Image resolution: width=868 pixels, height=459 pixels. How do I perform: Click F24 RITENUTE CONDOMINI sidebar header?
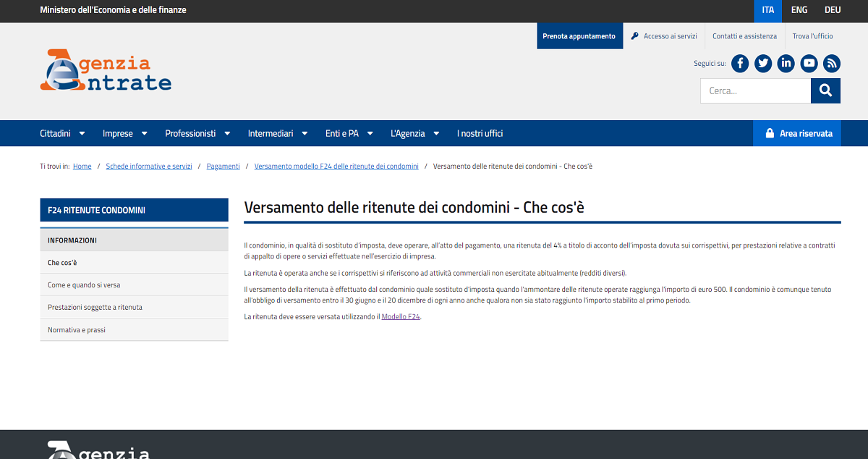click(135, 210)
